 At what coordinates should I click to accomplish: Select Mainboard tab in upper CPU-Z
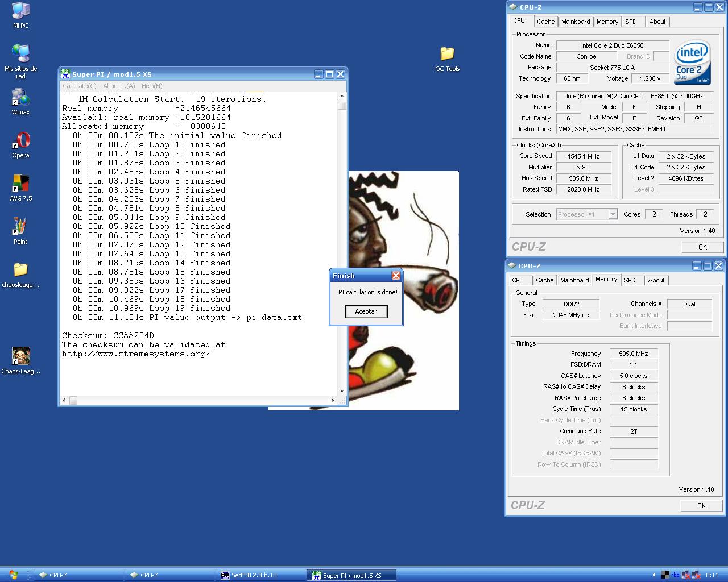tap(576, 22)
